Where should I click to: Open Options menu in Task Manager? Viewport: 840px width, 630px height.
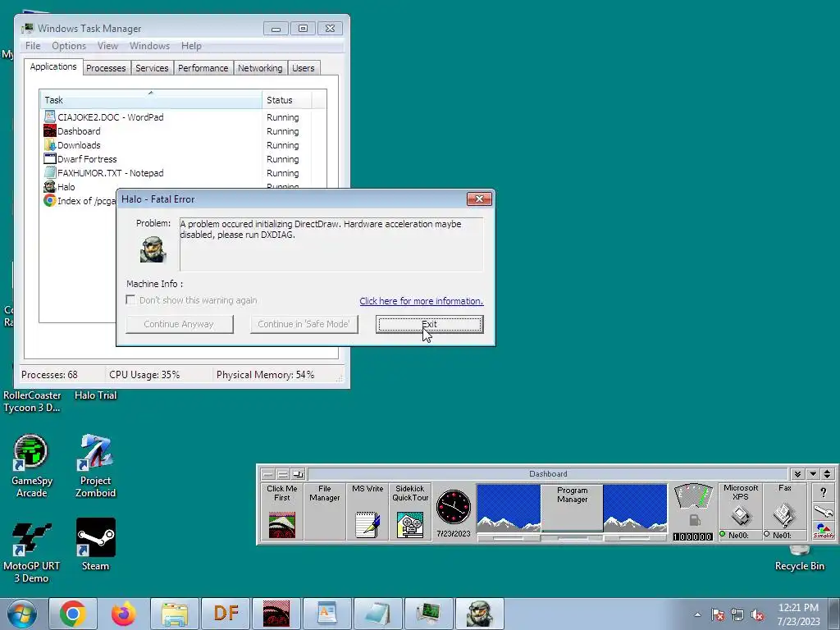[69, 46]
